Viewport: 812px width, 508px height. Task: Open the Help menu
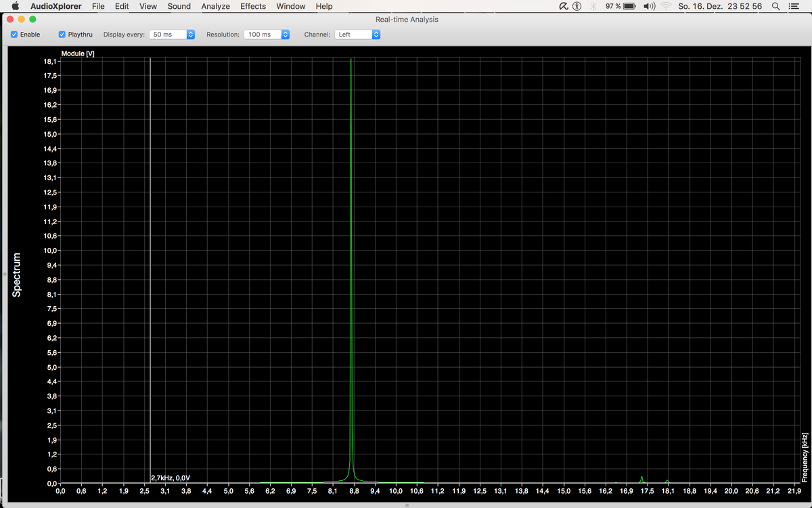pyautogui.click(x=324, y=6)
